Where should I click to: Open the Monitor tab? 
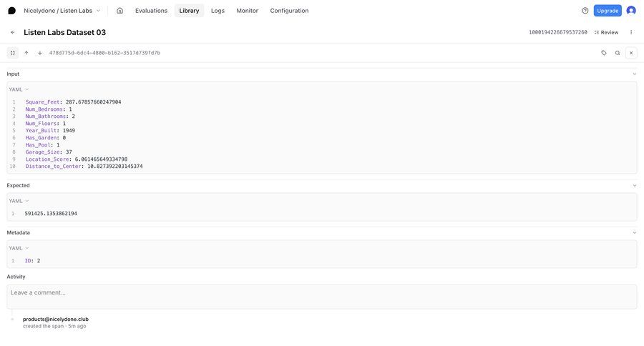click(x=248, y=11)
